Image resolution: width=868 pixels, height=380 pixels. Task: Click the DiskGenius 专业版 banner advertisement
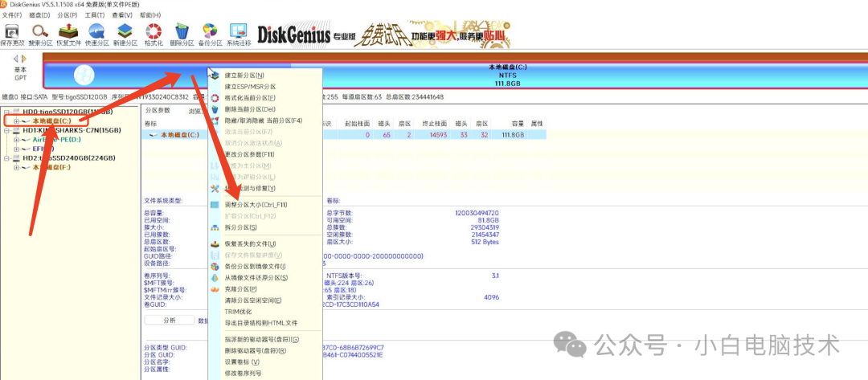coord(383,35)
